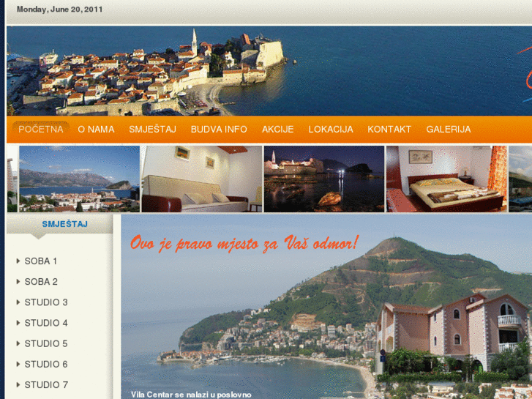Open the room with sofa thumbnail
The width and height of the screenshot is (532, 399).
pyautogui.click(x=201, y=179)
